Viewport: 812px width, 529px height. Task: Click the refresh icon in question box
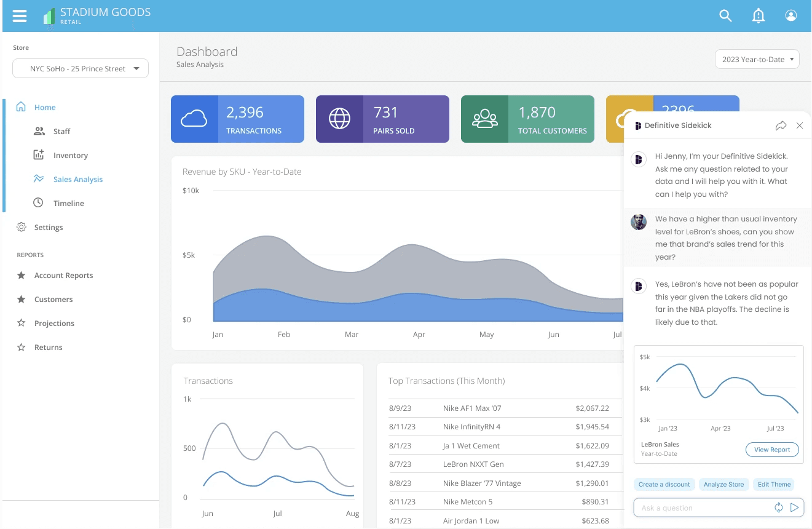(x=778, y=507)
